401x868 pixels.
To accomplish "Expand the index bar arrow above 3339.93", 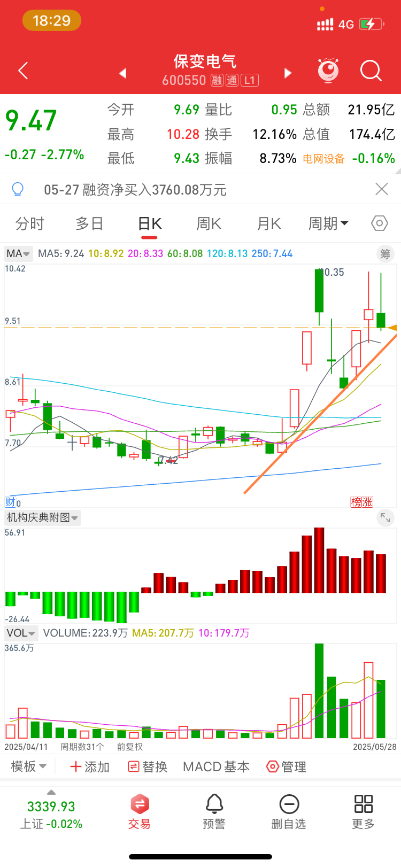I will click(51, 792).
